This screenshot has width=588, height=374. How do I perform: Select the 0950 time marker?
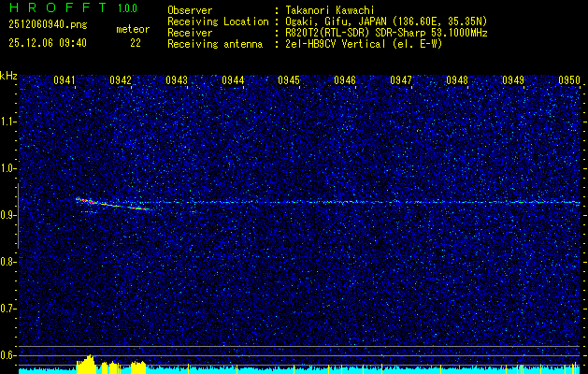pos(569,81)
